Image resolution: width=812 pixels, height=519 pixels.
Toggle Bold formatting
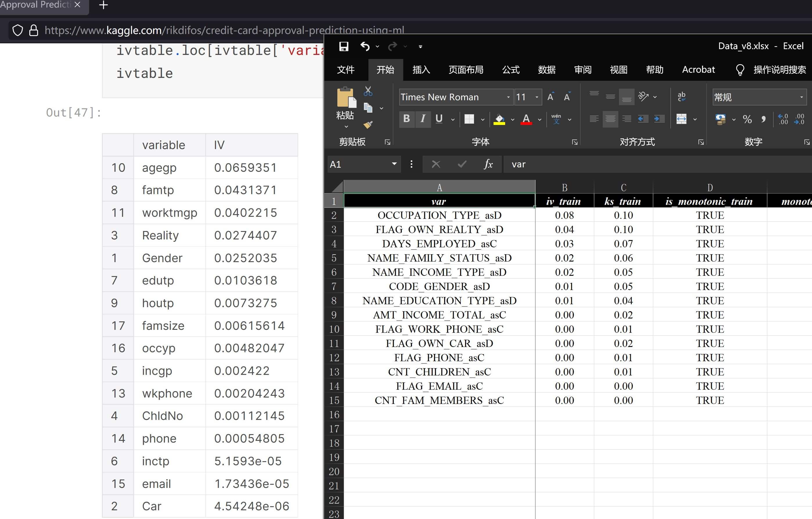406,119
